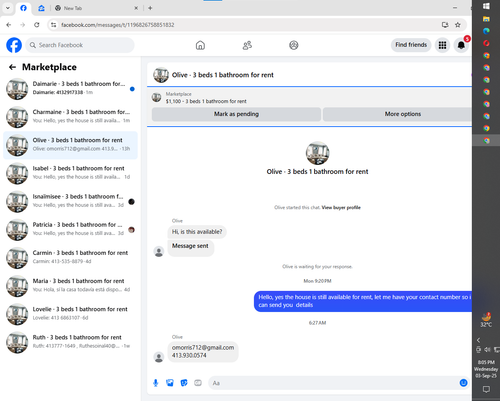500x401 pixels.
Task: Click the browser forward arrow
Action: (23, 25)
